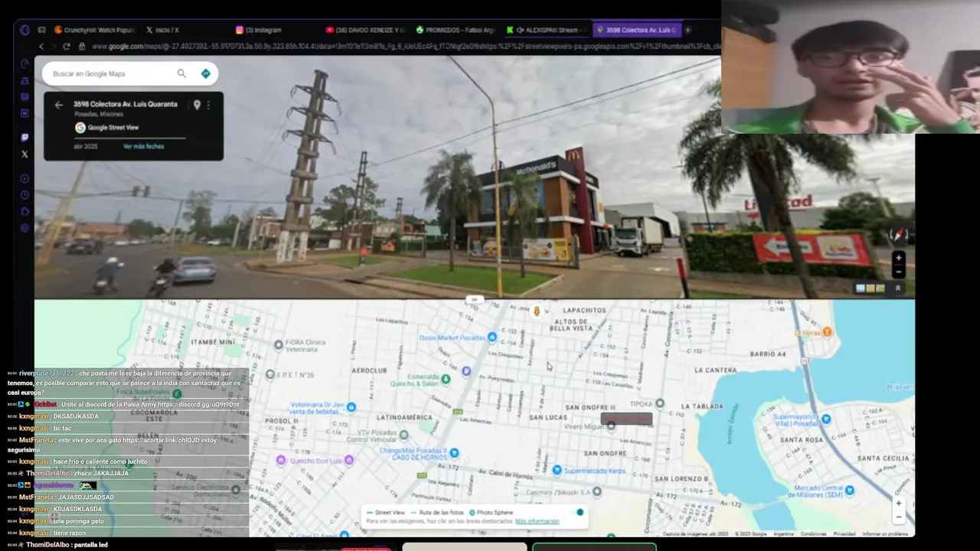
Task: Zoom in on the lower map
Action: coord(899,504)
